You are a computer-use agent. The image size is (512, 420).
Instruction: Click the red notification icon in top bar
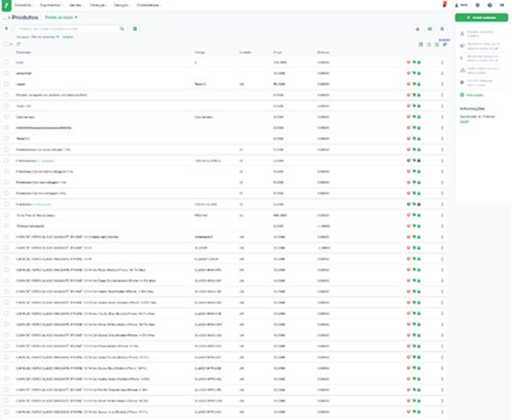(444, 5)
